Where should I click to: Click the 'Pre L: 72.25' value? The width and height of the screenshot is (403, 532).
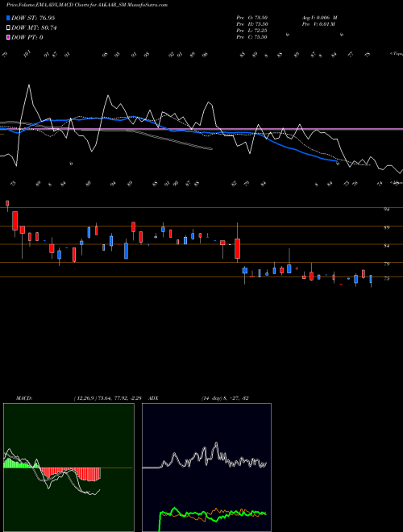tap(251, 31)
